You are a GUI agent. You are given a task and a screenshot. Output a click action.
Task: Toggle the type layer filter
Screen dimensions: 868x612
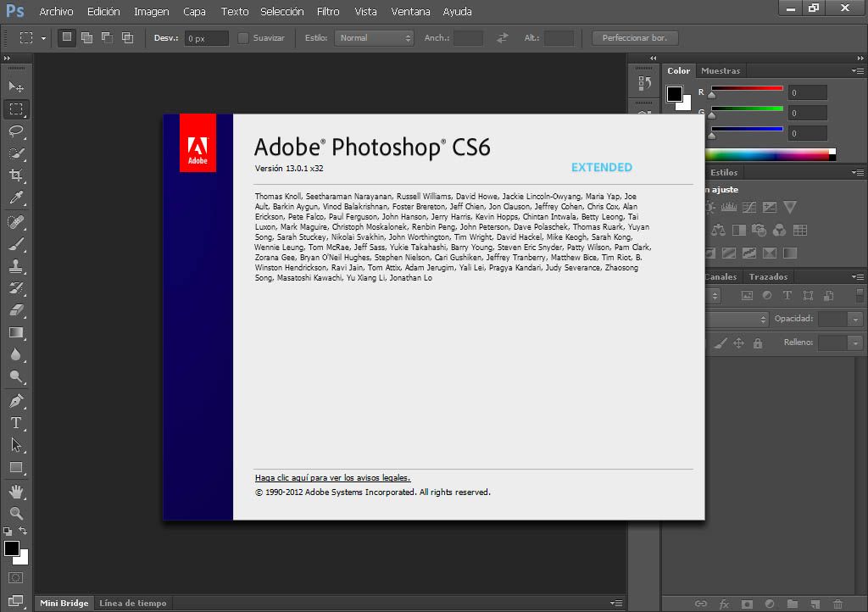(x=787, y=296)
